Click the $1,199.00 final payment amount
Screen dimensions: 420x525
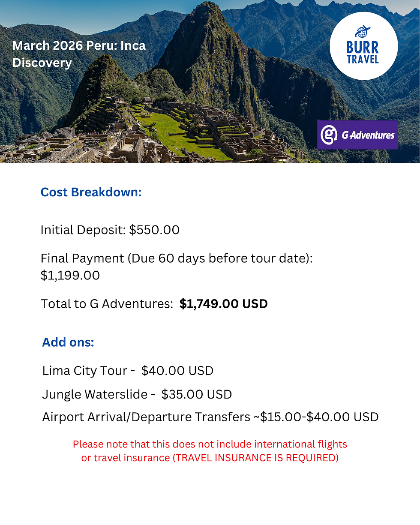70,275
